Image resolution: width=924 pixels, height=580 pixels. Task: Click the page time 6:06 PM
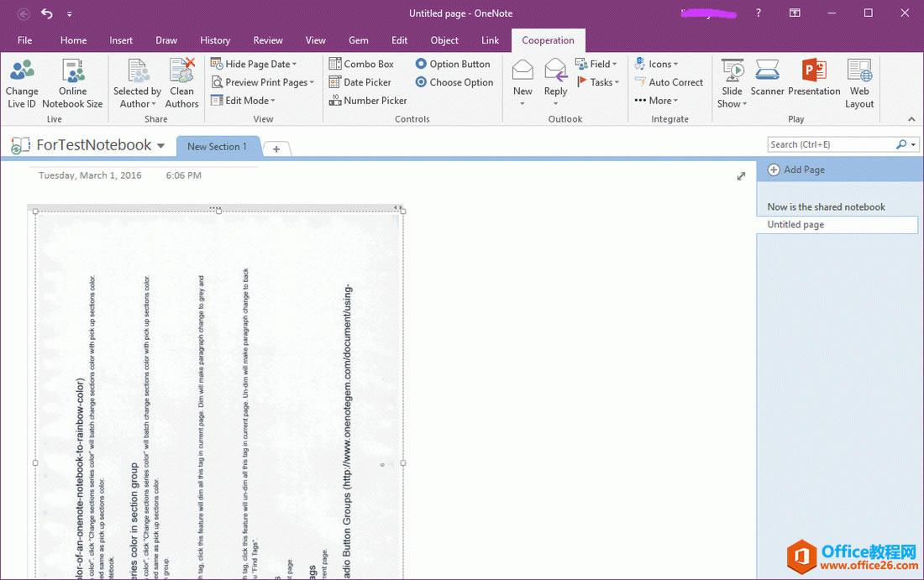click(x=183, y=175)
